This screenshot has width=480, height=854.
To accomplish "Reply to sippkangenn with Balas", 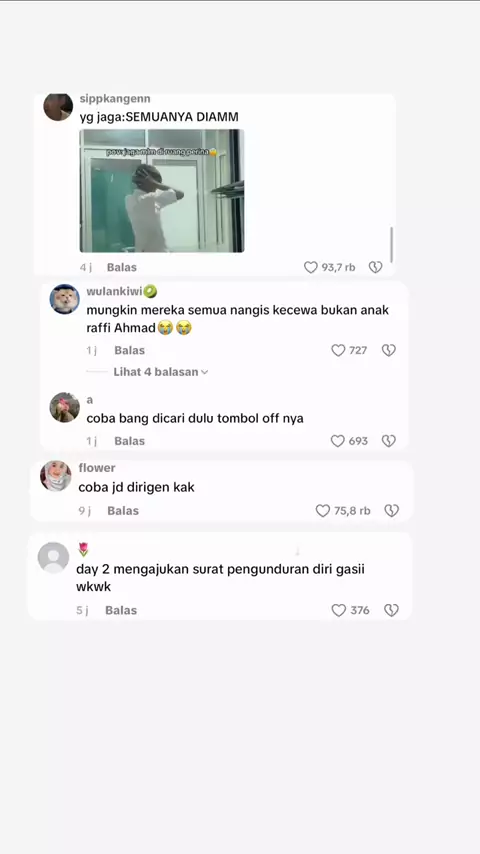I will (x=121, y=267).
